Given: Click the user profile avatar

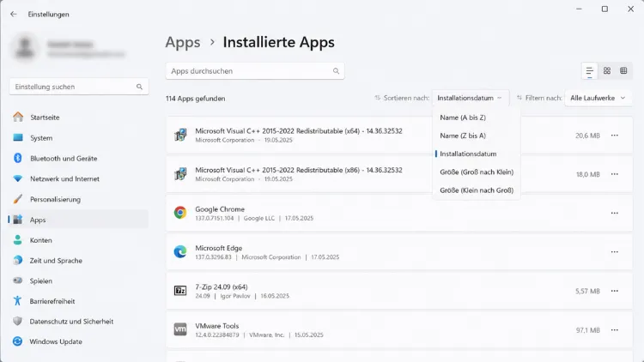Looking at the screenshot, I should (25, 48).
